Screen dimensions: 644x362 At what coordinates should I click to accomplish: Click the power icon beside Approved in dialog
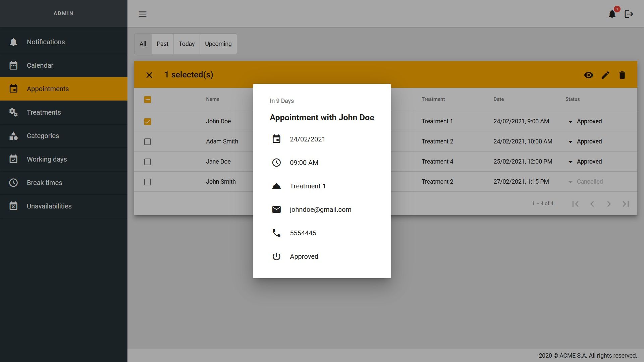[276, 256]
